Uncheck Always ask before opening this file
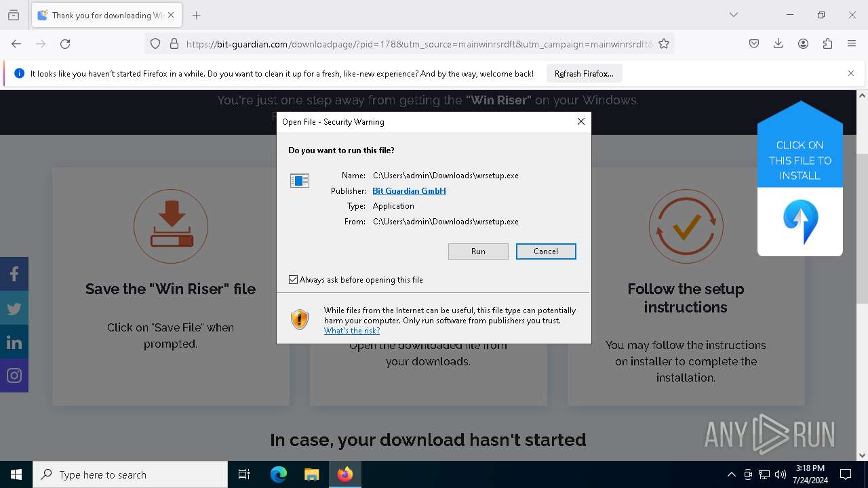The image size is (868, 488). coord(293,279)
